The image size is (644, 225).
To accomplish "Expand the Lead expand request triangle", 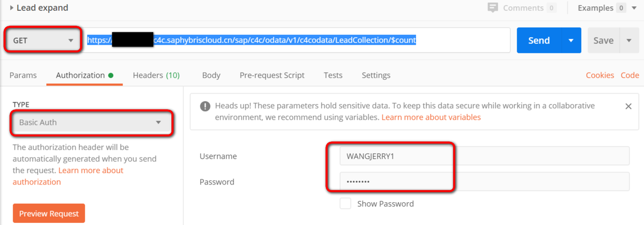I will [11, 8].
